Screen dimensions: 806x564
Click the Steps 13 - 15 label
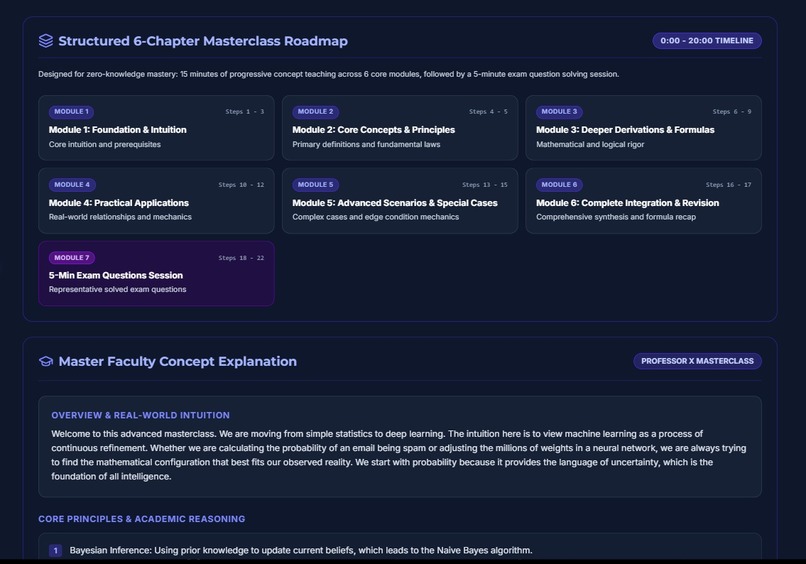485,185
